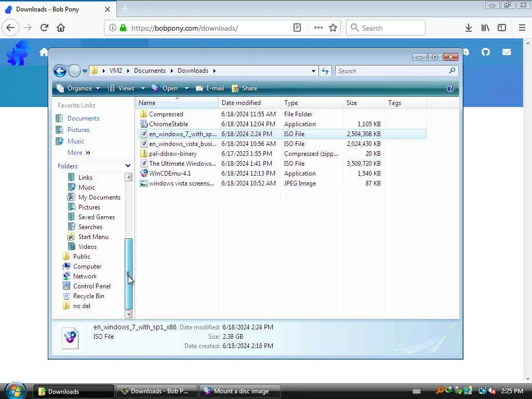Bookmark page with Firefox star icon

coord(333,28)
